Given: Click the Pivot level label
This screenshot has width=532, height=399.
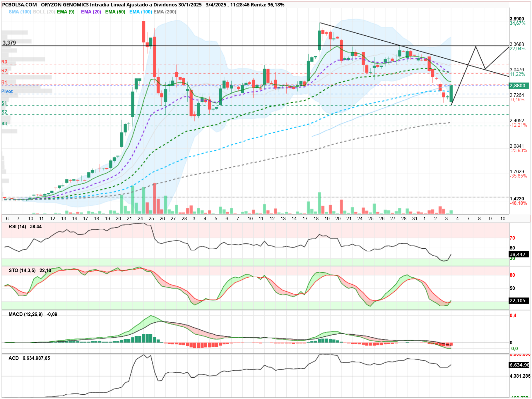Looking at the screenshot, I should pyautogui.click(x=7, y=91).
